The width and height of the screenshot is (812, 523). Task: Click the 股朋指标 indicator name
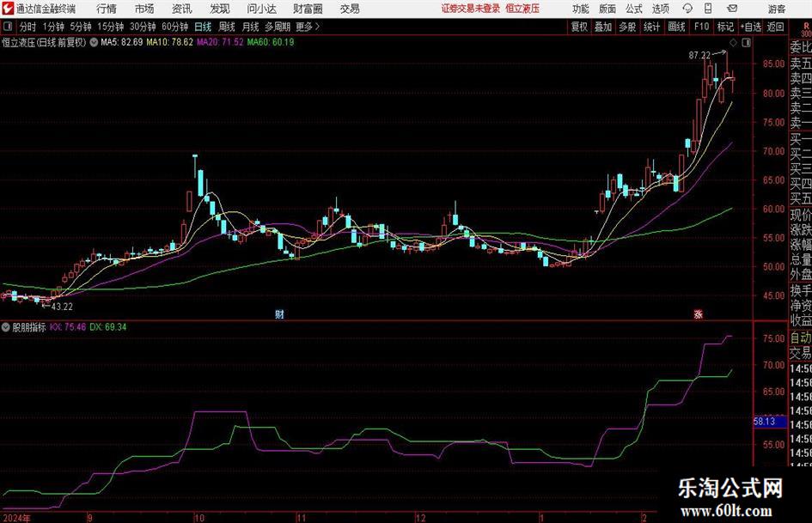tap(29, 327)
